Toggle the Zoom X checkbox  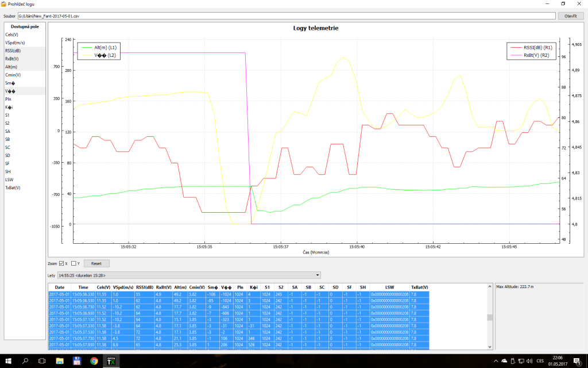point(61,263)
